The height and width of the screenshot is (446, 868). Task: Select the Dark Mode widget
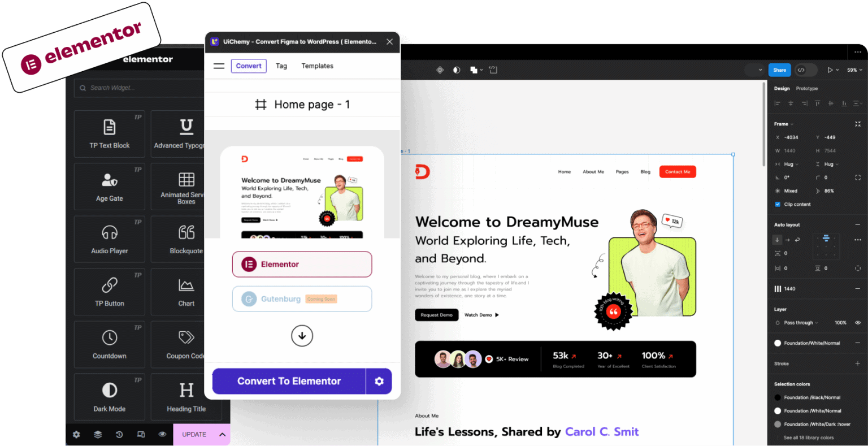(109, 396)
